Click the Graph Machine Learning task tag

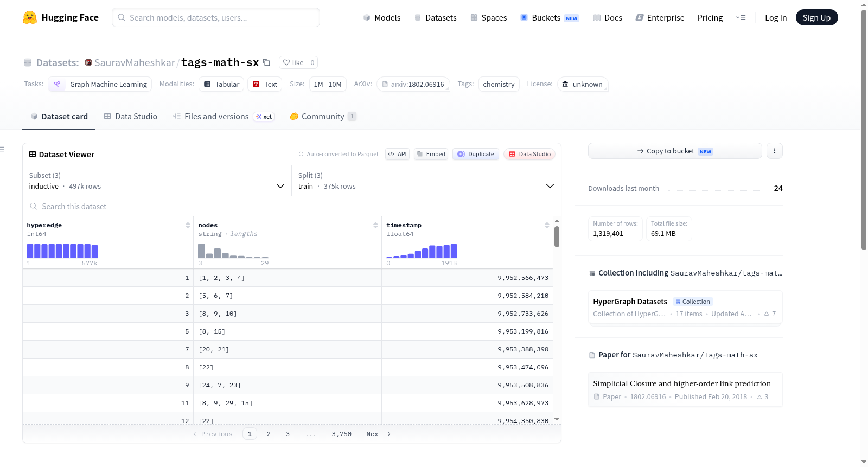point(100,84)
